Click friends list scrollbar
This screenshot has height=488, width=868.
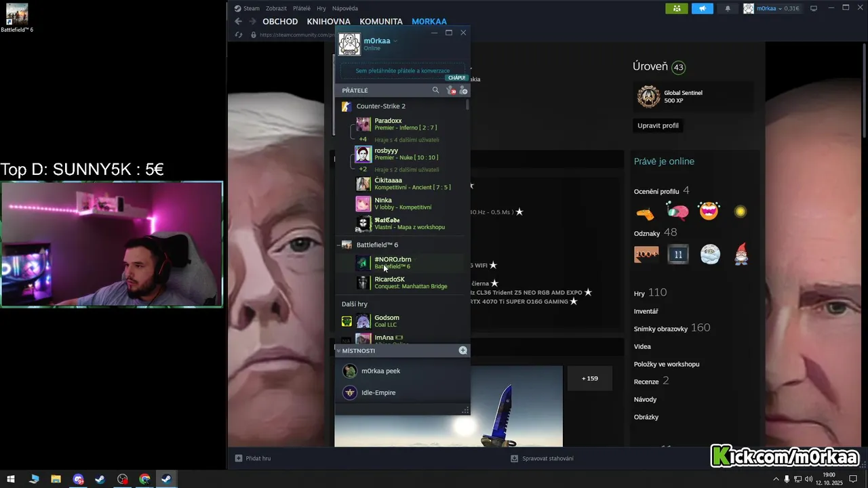coord(467,105)
